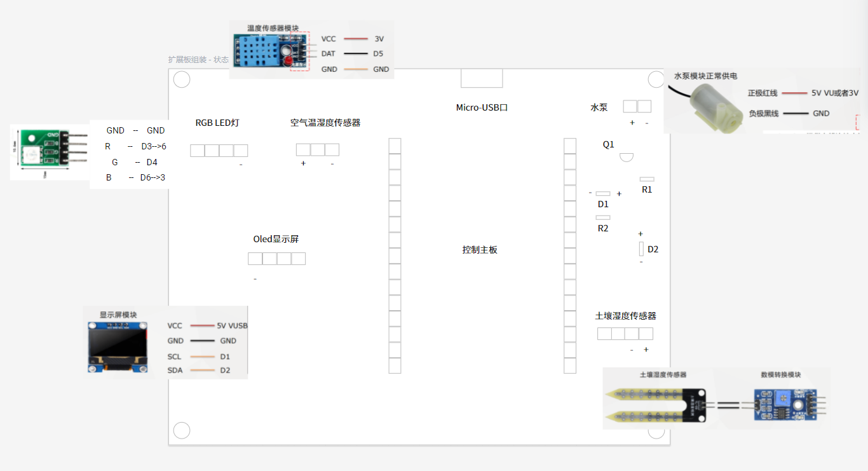Click the red positive pump wire line

(x=794, y=93)
